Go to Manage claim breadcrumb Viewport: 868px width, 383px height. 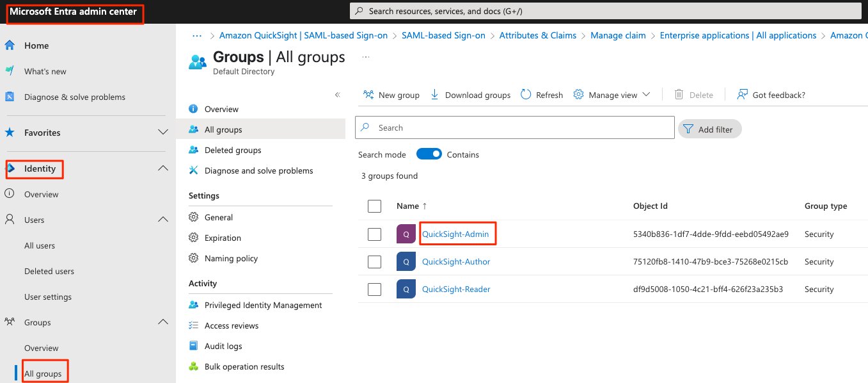pos(618,35)
